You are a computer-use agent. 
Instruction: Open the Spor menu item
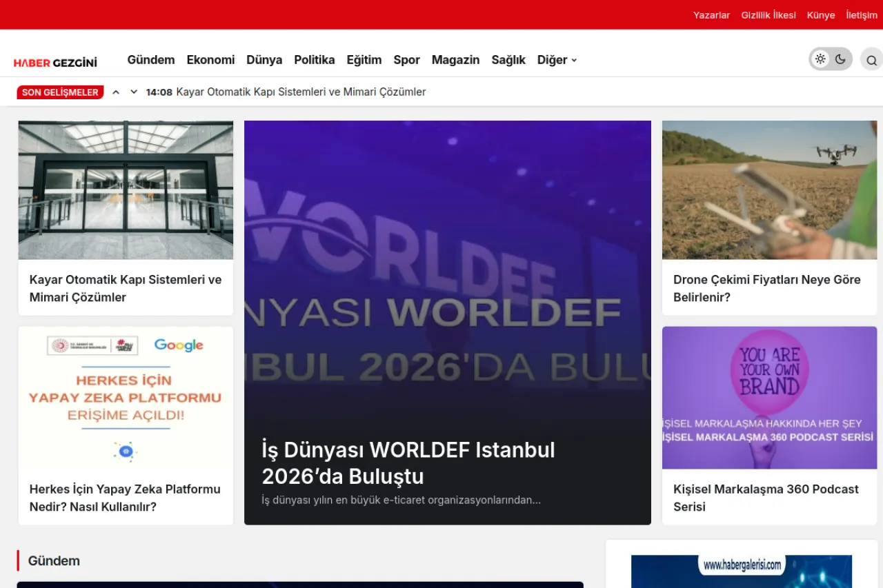click(406, 60)
